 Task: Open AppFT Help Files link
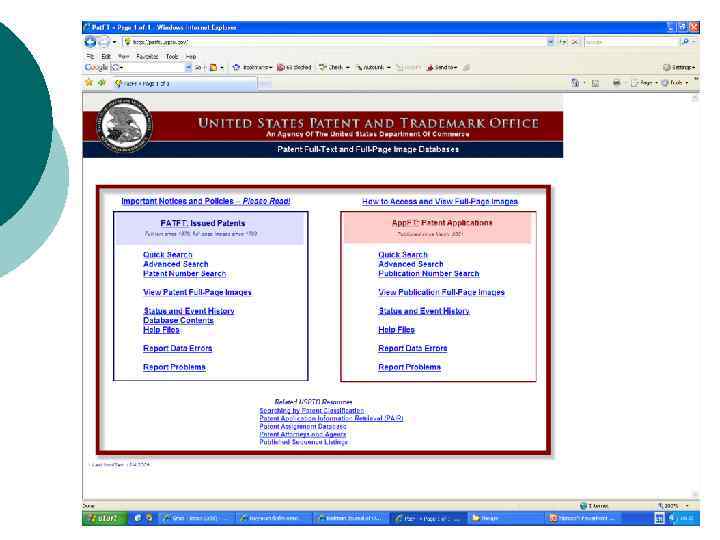point(396,330)
